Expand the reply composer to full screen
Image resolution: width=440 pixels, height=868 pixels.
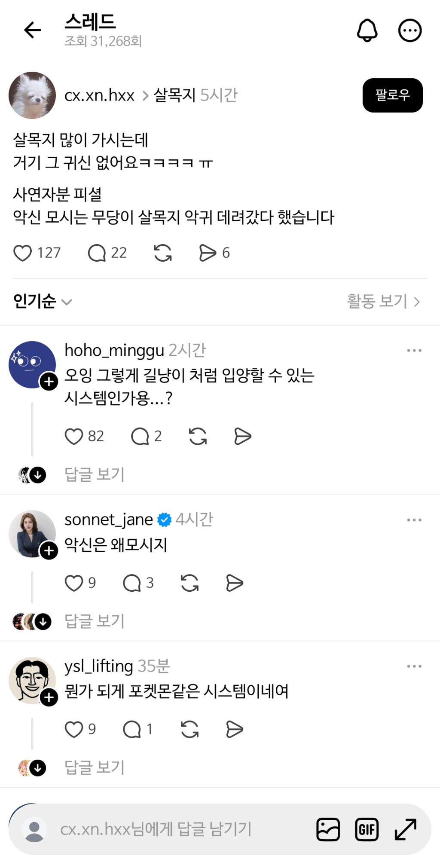coord(405,829)
